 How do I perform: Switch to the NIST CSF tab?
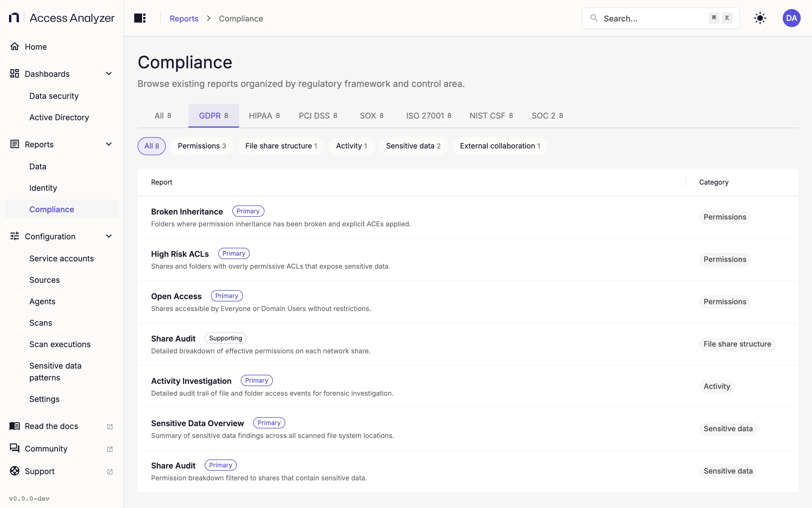pyautogui.click(x=491, y=116)
